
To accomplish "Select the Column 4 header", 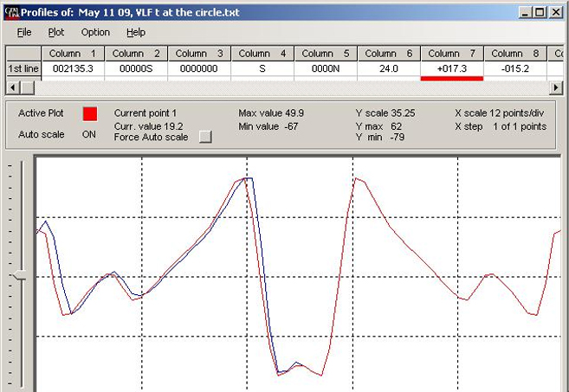I will pos(262,54).
